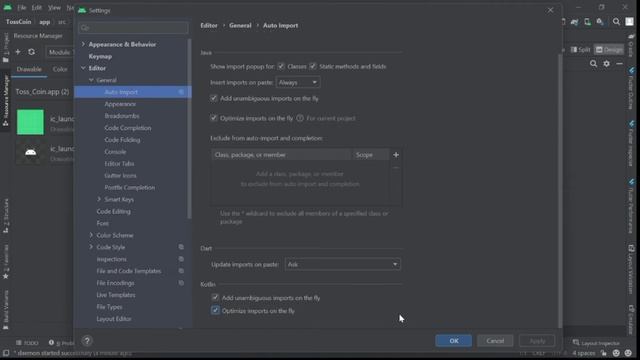Click the Cancel button
The image size is (640, 360).
pos(495,340)
